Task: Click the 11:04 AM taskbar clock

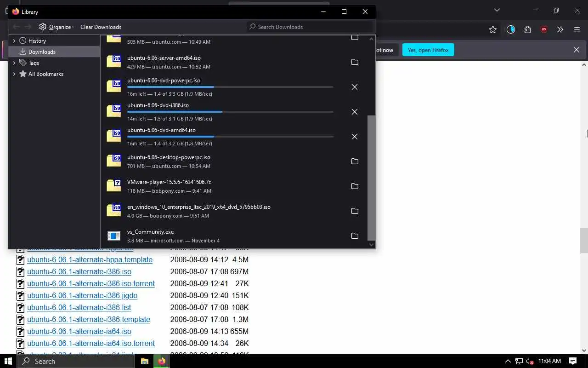Action: [x=549, y=361]
